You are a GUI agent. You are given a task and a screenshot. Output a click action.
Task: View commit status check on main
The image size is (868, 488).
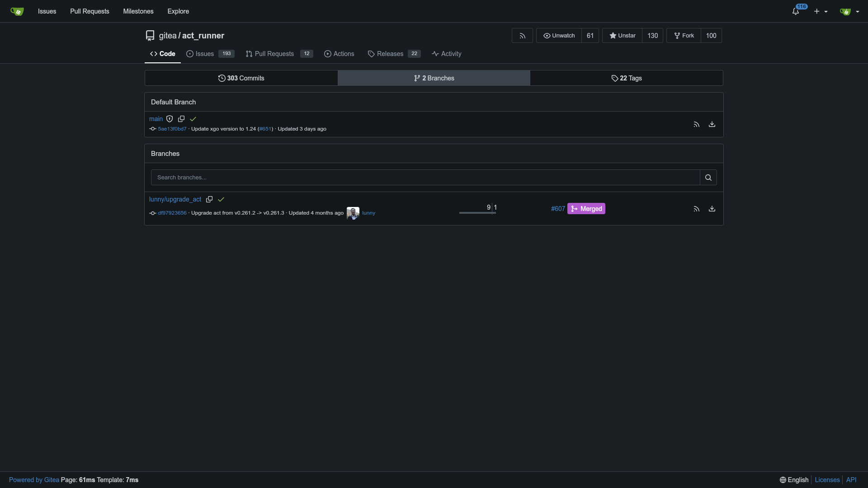193,119
